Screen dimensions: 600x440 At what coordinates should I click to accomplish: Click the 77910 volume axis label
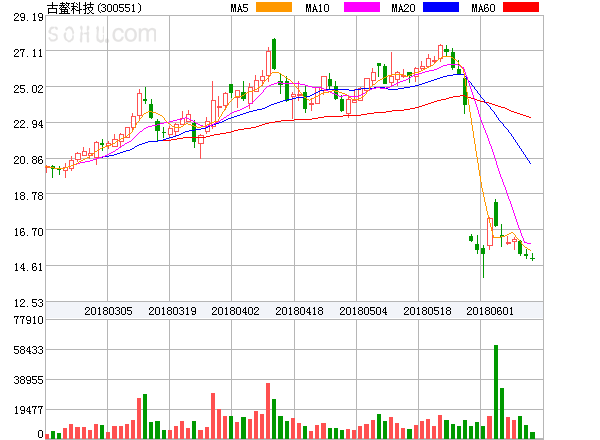28,320
